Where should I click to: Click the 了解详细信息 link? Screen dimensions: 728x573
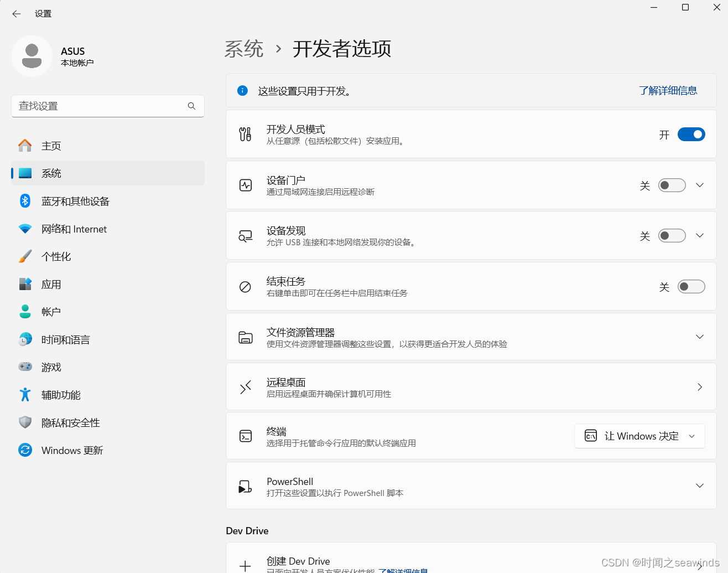668,90
